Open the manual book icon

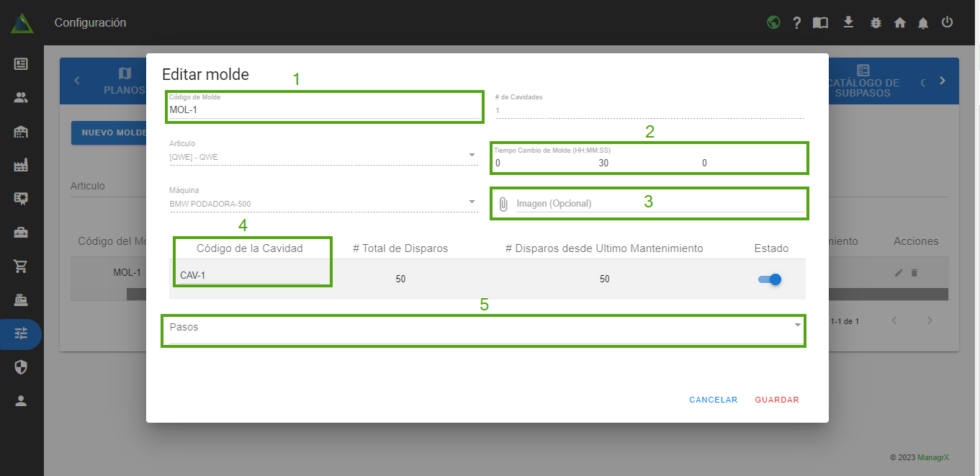(820, 23)
